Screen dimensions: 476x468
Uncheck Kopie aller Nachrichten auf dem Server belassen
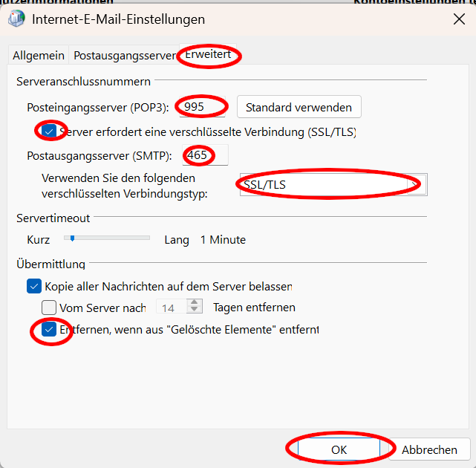pos(34,286)
